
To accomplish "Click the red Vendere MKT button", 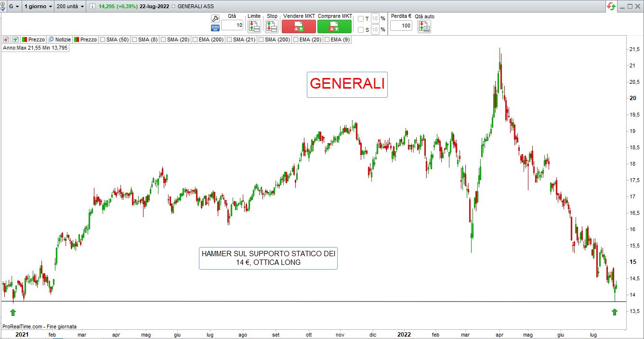I will coord(299,26).
